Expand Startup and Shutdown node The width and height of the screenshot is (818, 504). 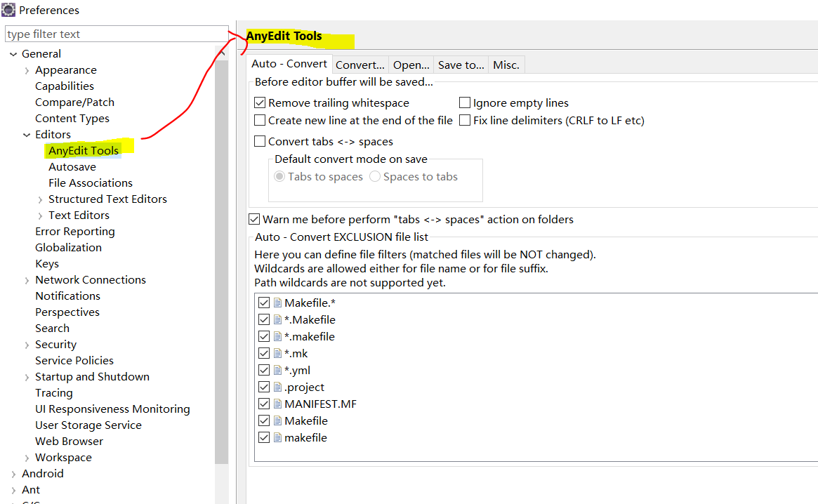coord(27,378)
